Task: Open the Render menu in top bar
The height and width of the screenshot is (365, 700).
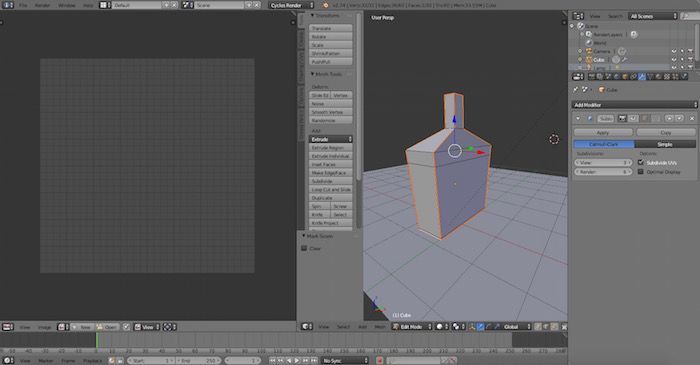Action: click(x=42, y=5)
